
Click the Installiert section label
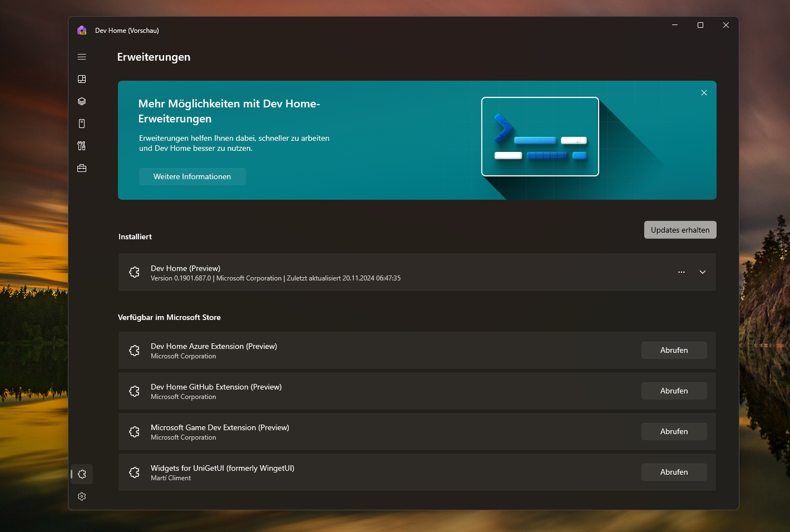coord(135,237)
